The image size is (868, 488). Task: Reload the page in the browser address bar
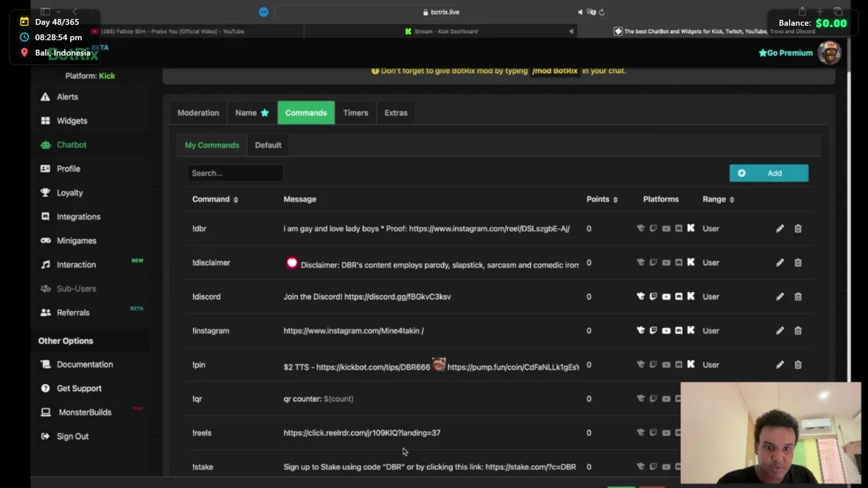click(x=601, y=12)
